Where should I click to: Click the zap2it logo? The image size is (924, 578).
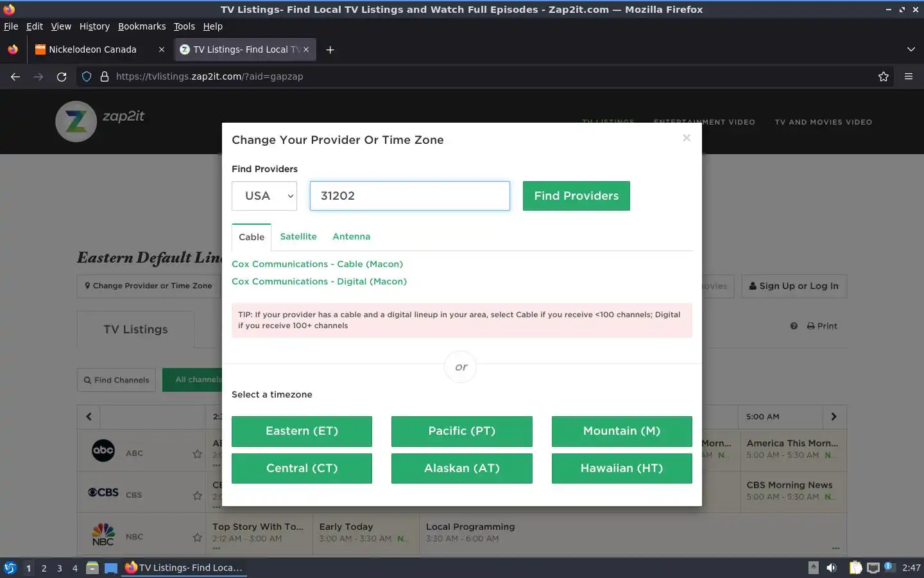coord(100,121)
